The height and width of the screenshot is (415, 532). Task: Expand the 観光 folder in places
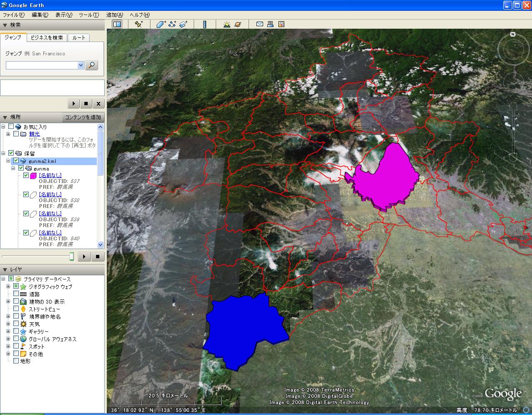(x=8, y=134)
